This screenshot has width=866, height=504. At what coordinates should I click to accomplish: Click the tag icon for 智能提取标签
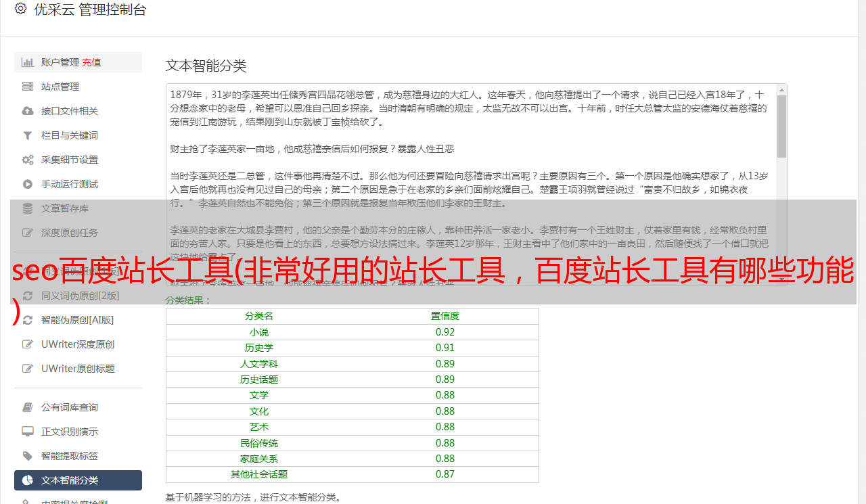[x=28, y=456]
